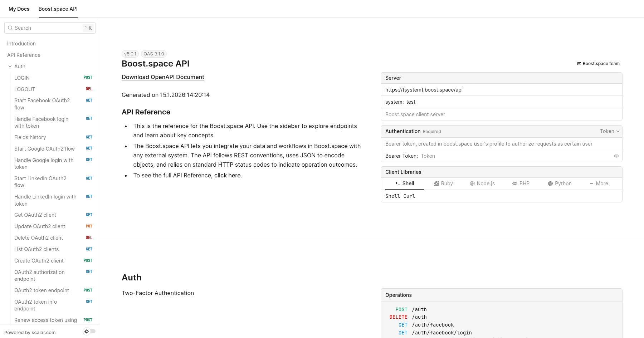This screenshot has height=338, width=644.
Task: Switch client library to Ruby
Action: 443,183
